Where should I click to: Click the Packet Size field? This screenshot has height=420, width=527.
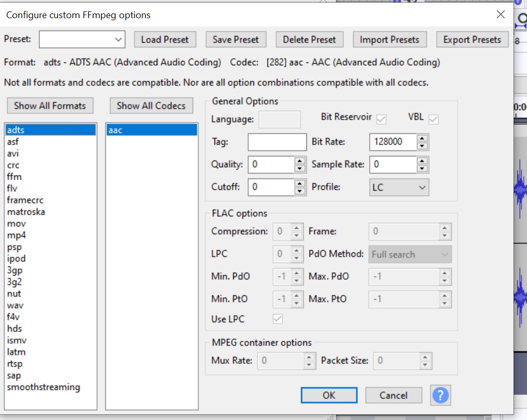coord(397,360)
